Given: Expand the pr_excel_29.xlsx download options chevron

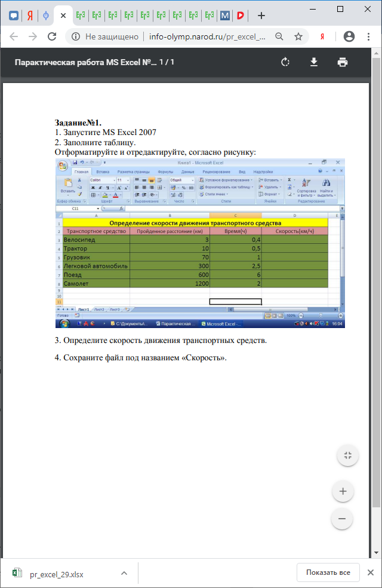Looking at the screenshot, I should 124,573.
